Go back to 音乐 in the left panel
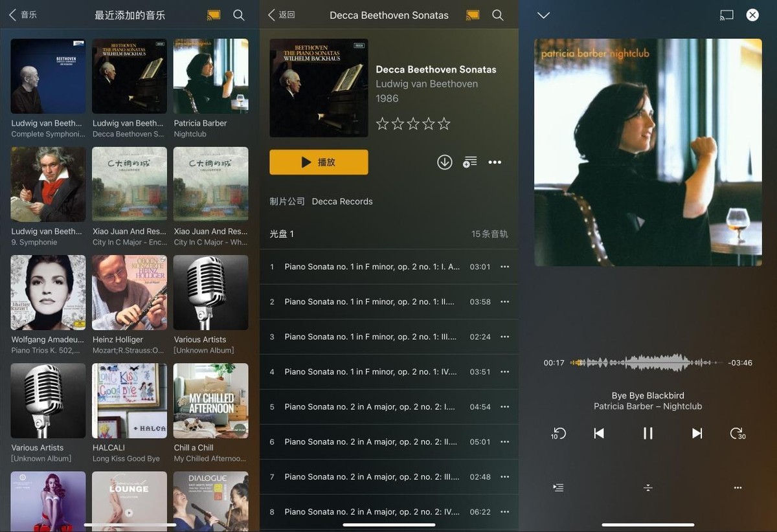The height and width of the screenshot is (532, 777). click(23, 15)
